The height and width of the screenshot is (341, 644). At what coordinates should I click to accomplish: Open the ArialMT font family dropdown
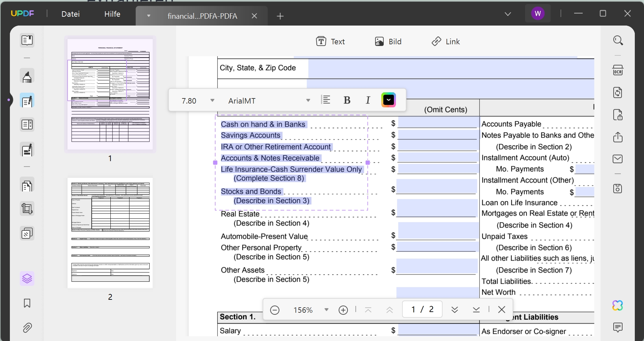coord(269,100)
